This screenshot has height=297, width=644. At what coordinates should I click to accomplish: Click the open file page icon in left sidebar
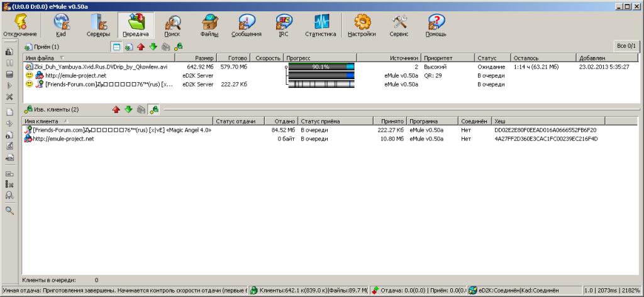(9, 112)
